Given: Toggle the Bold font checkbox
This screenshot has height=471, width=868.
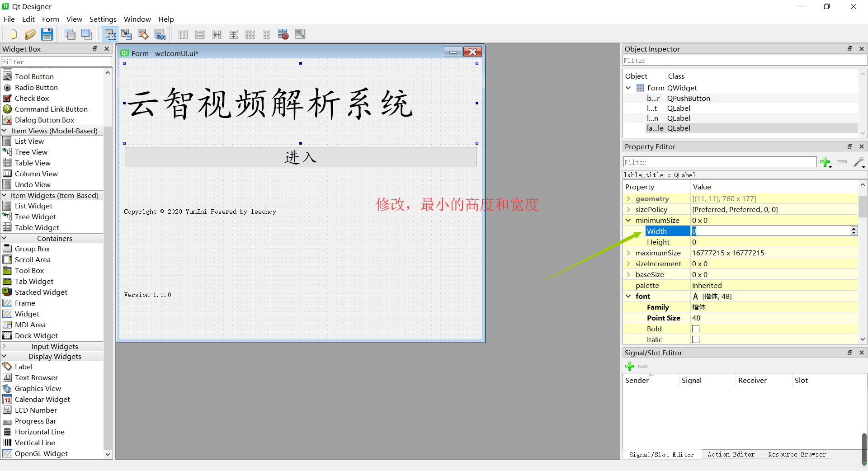Looking at the screenshot, I should pos(696,329).
